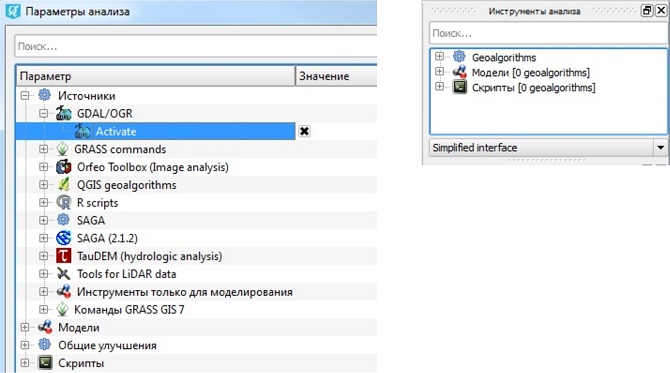The width and height of the screenshot is (670, 373).
Task: Expand the QGIS geoalgorithms node
Action: click(x=44, y=185)
